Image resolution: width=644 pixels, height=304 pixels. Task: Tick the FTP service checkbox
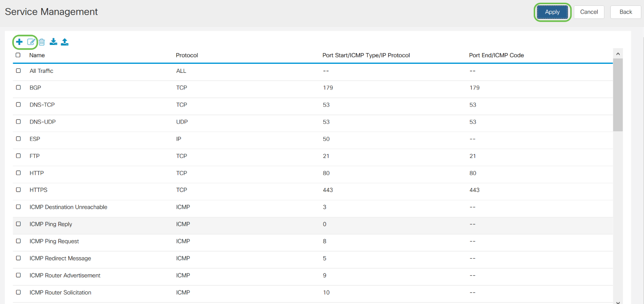(18, 156)
